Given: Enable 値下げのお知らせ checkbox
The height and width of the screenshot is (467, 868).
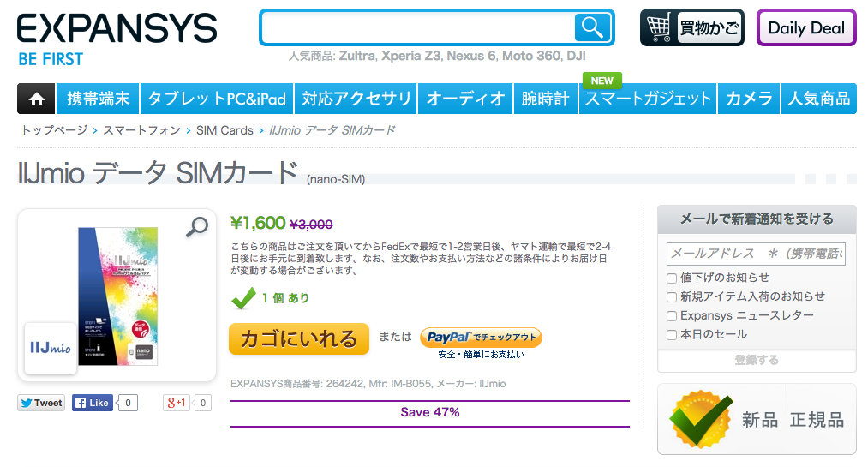Looking at the screenshot, I should point(672,278).
